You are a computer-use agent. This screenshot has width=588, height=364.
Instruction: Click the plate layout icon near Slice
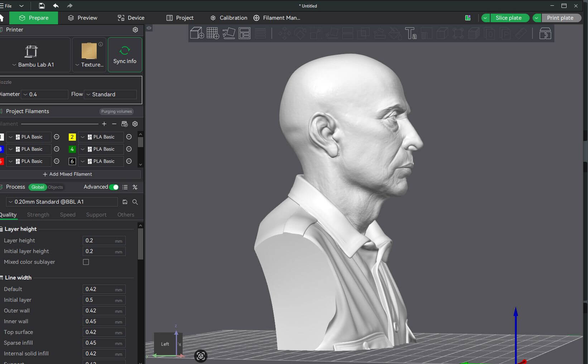coord(468,18)
